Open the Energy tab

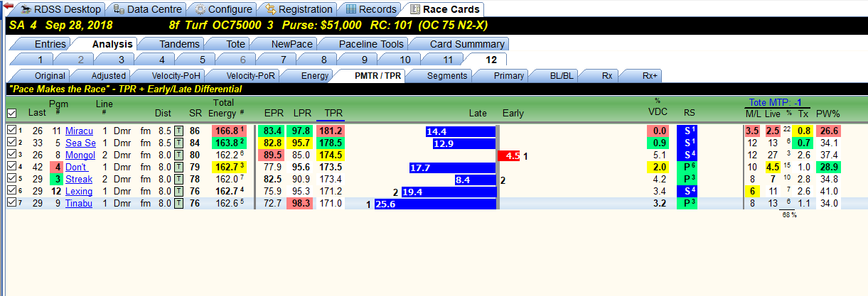314,75
